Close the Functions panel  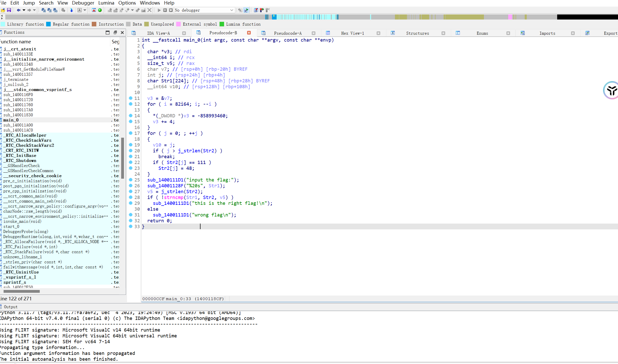coord(122,32)
